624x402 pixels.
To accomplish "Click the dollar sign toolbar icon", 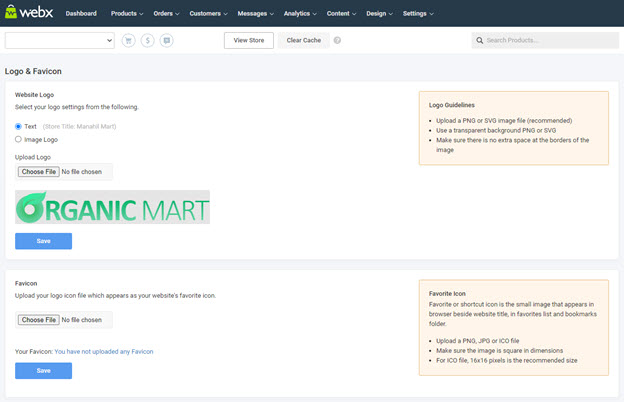I will click(x=147, y=40).
